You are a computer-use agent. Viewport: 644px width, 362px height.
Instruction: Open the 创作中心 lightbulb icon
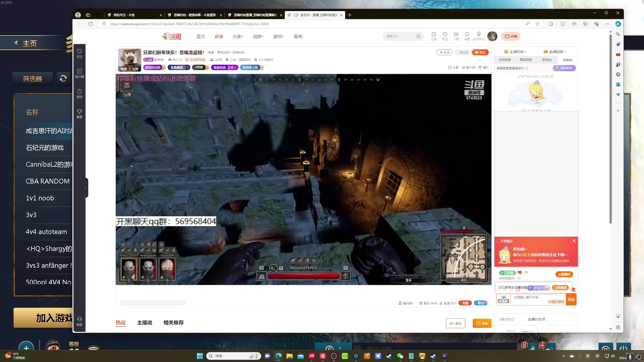tap(479, 36)
